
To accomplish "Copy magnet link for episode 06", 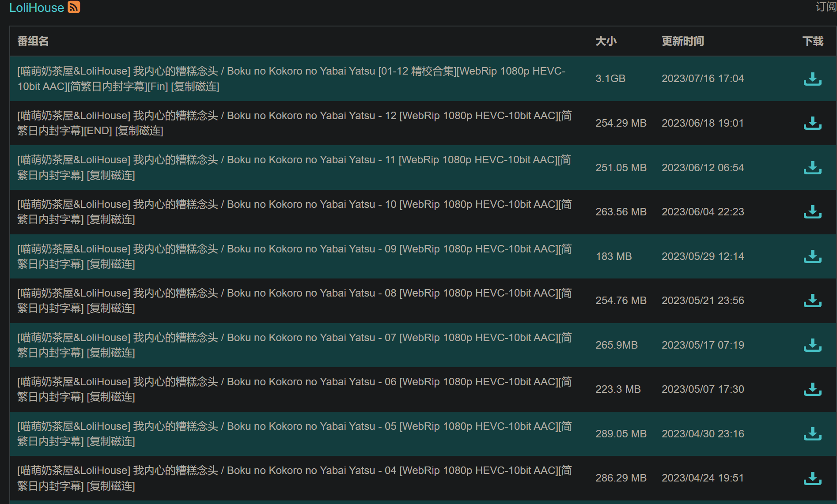I will (x=111, y=397).
